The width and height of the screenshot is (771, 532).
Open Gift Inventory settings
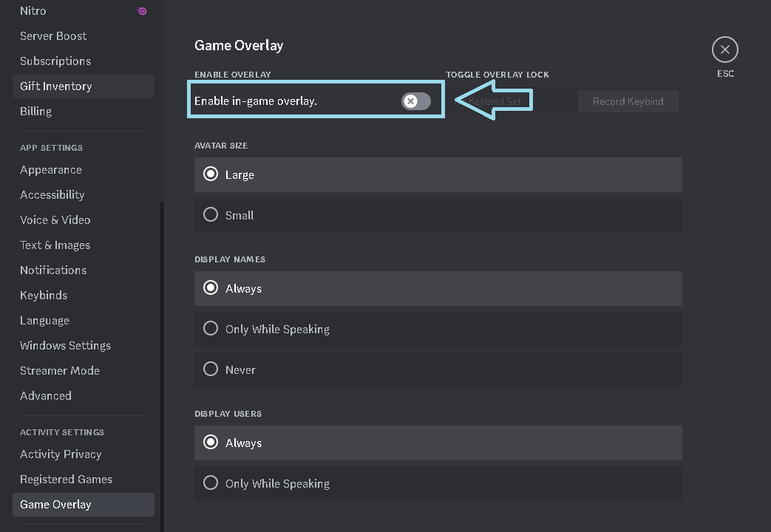83,86
